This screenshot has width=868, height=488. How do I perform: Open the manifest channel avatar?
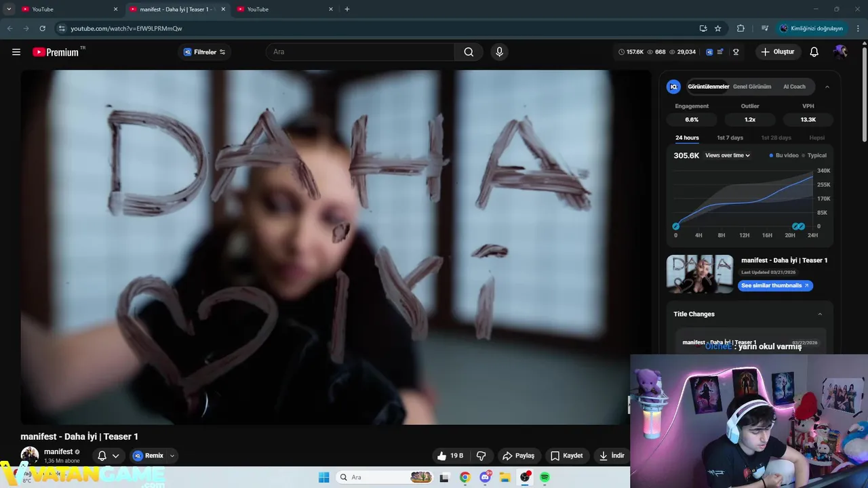click(29, 455)
